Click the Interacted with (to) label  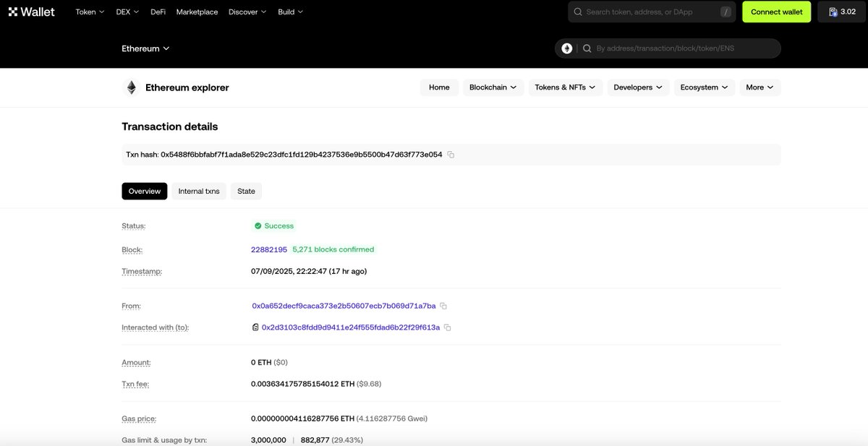pyautogui.click(x=155, y=327)
